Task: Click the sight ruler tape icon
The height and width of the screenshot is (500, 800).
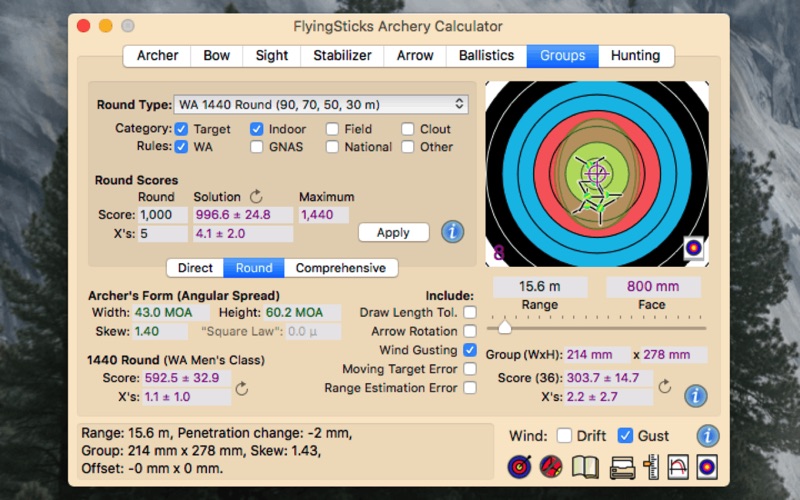Action: [652, 467]
